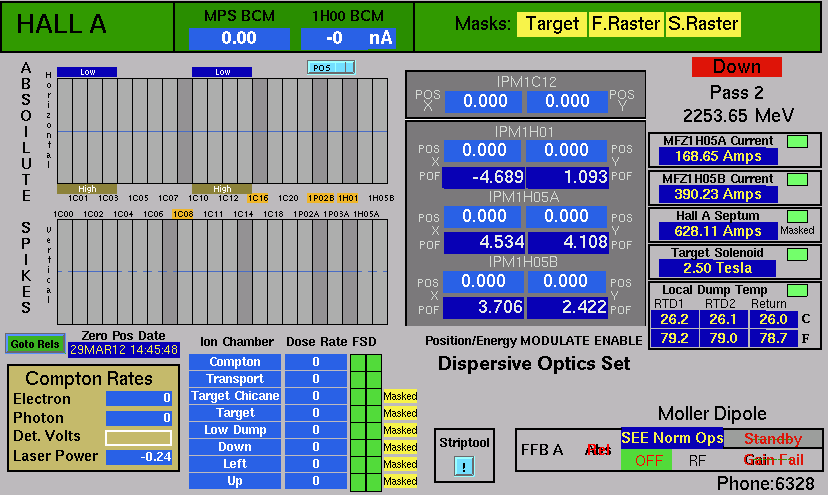Click the Up ion chamber label
Image resolution: width=828 pixels, height=495 pixels.
pyautogui.click(x=235, y=481)
